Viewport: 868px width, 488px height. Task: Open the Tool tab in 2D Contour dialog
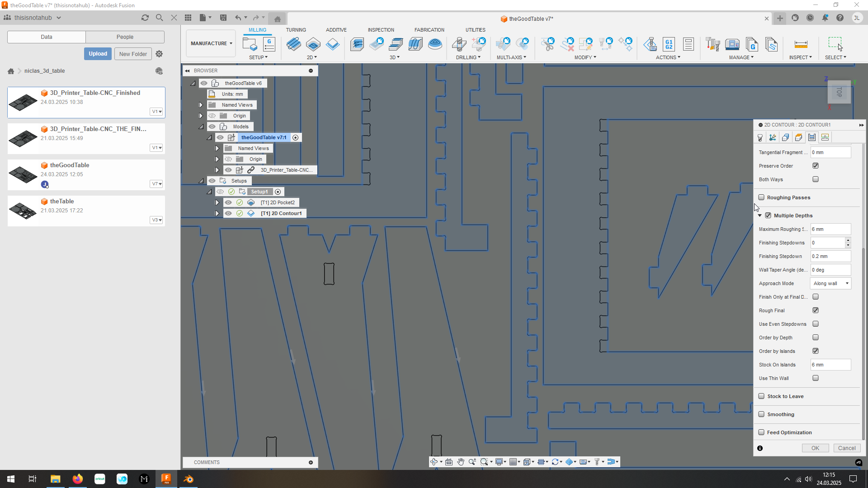click(x=760, y=137)
